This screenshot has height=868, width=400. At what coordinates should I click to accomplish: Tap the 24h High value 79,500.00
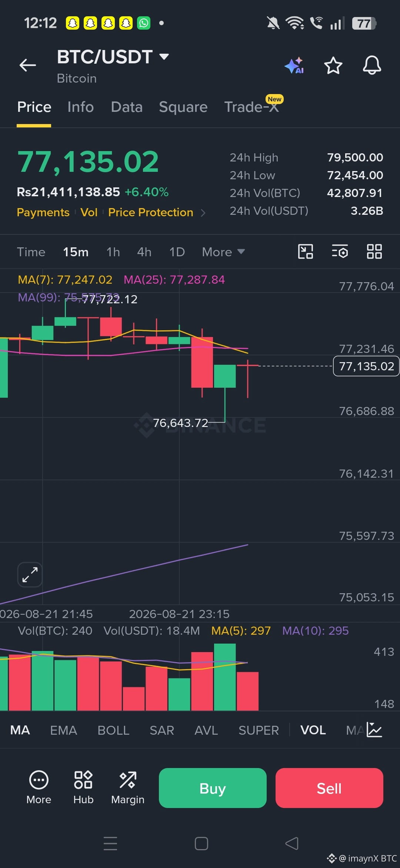[355, 157]
